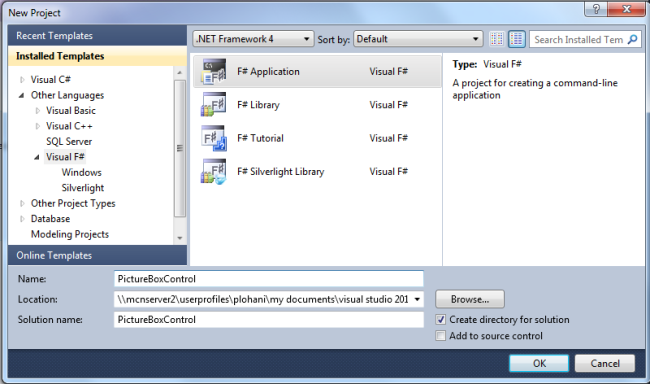Screen dimensions: 650x384
Task: Open the dialog help question mark
Action: pos(596,9)
